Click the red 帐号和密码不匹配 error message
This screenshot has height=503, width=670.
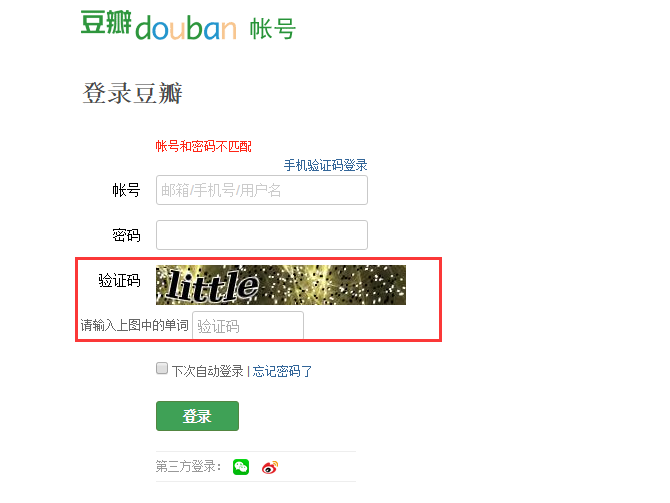pos(203,146)
